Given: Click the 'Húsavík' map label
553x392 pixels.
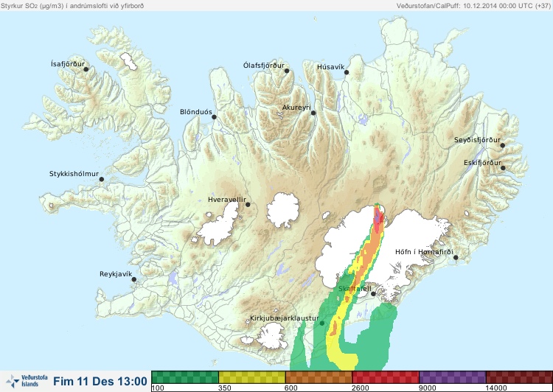Looking at the screenshot, I should [331, 67].
